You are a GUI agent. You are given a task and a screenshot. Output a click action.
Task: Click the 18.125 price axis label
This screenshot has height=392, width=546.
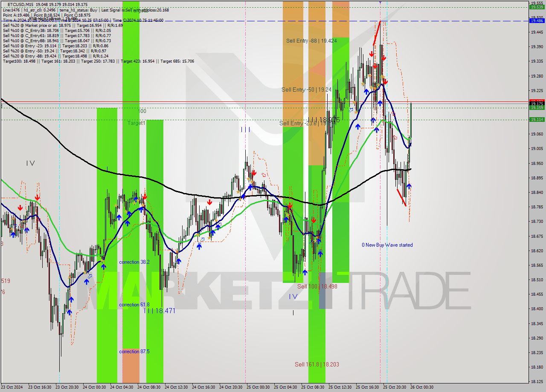[537, 382]
